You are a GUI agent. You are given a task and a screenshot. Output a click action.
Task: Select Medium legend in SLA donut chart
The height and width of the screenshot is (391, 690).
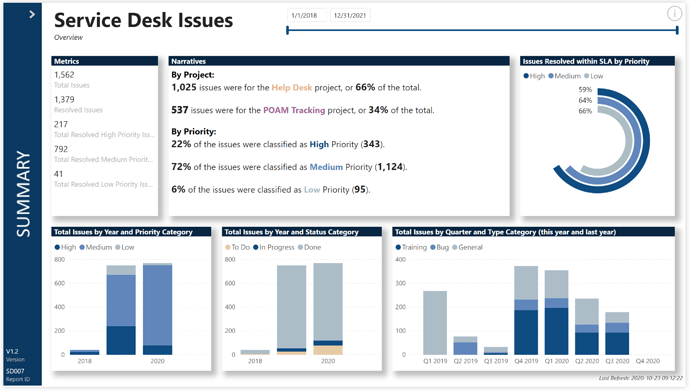tap(565, 76)
